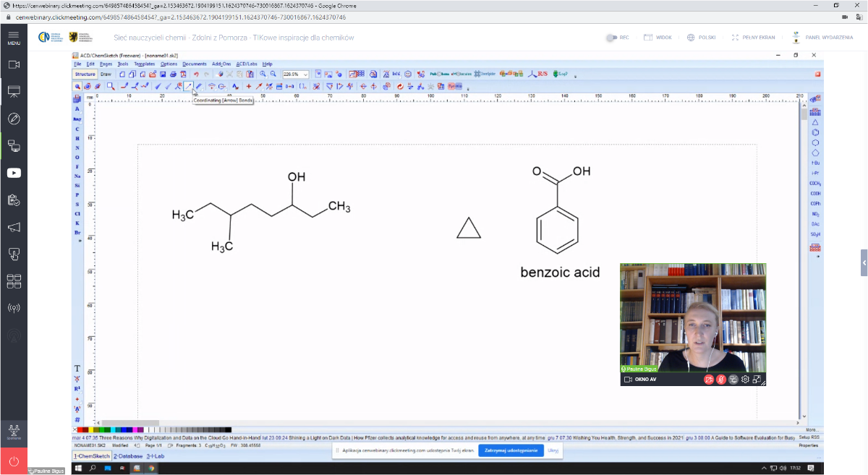Select the Coordinating Arrow Bonds tool
The height and width of the screenshot is (475, 868).
(189, 86)
